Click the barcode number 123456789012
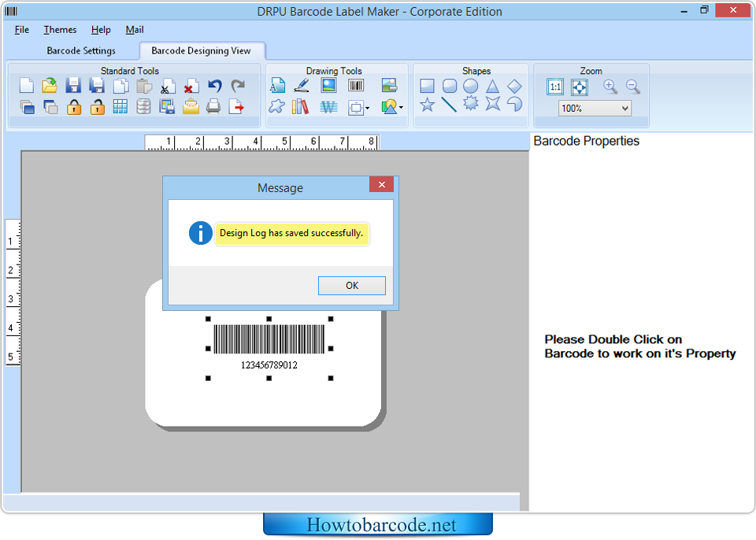The height and width of the screenshot is (540, 756). coord(269,365)
